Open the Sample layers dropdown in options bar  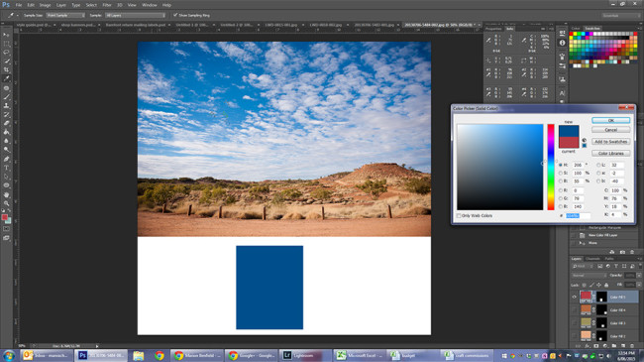(135, 15)
